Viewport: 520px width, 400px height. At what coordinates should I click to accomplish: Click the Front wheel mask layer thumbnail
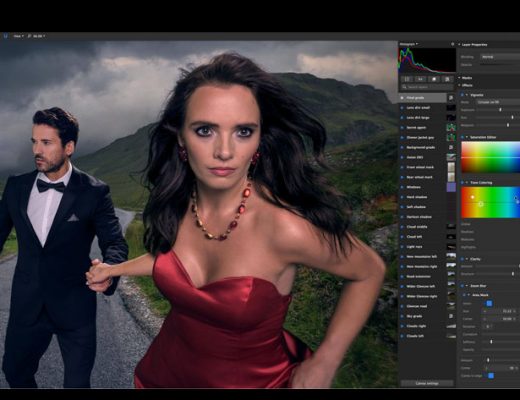(x=451, y=167)
